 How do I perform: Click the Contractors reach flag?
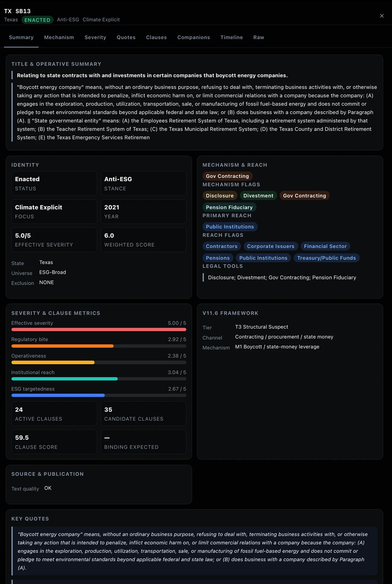[x=222, y=246]
